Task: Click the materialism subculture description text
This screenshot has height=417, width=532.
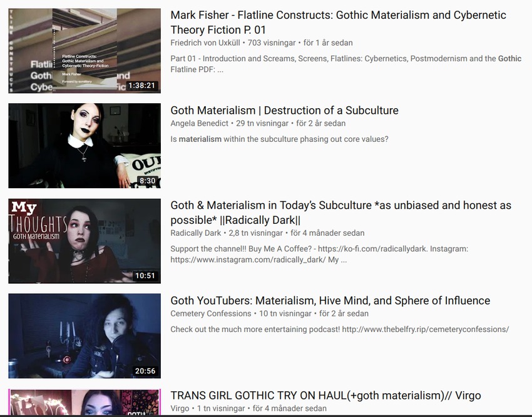Action: click(x=279, y=139)
